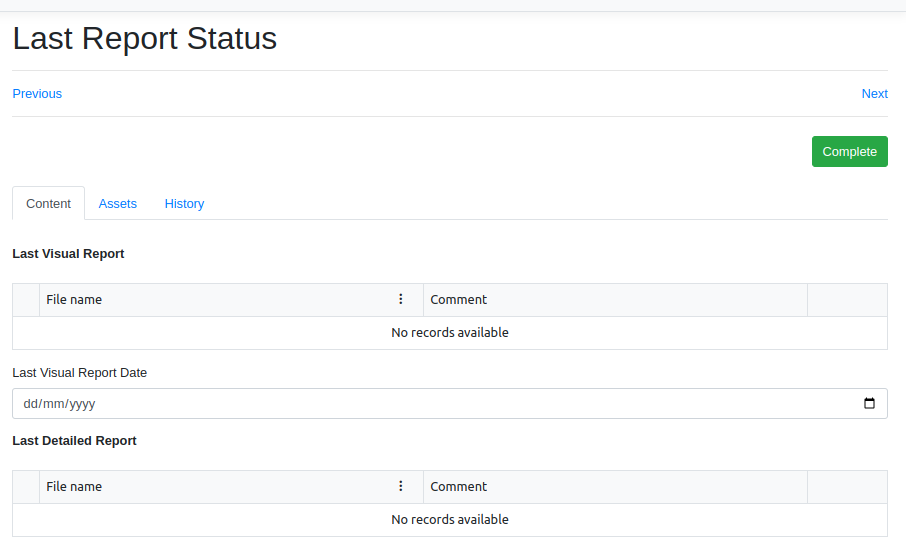
Task: Select the day portion of the date field
Action: (30, 405)
